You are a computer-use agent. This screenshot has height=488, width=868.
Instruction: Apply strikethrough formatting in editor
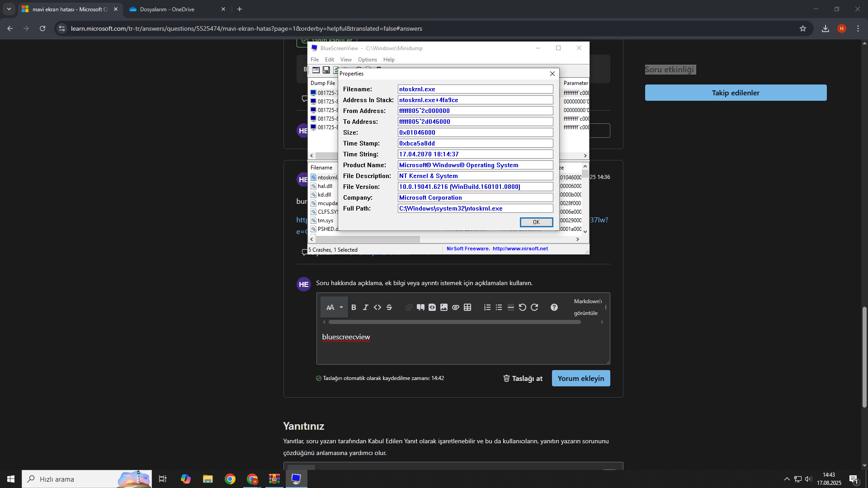pyautogui.click(x=389, y=307)
